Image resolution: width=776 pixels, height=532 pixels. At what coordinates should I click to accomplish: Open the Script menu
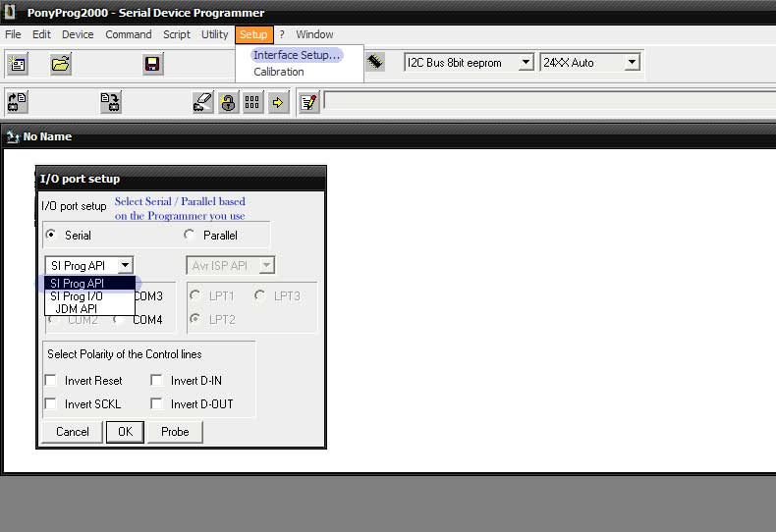pyautogui.click(x=177, y=34)
